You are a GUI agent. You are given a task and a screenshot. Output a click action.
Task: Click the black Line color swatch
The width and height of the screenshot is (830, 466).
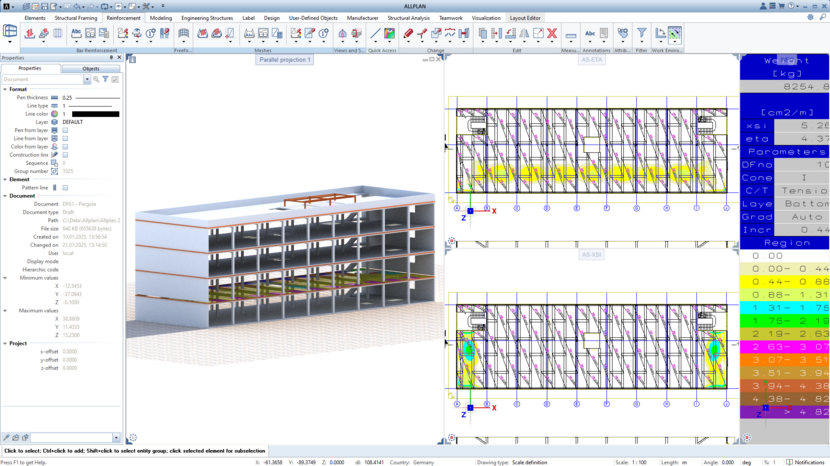coord(95,114)
